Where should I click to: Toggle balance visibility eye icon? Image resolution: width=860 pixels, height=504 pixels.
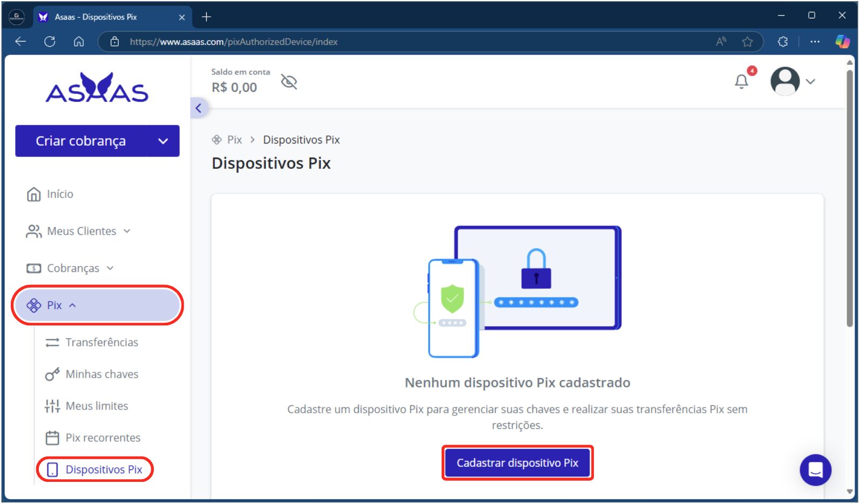(289, 82)
